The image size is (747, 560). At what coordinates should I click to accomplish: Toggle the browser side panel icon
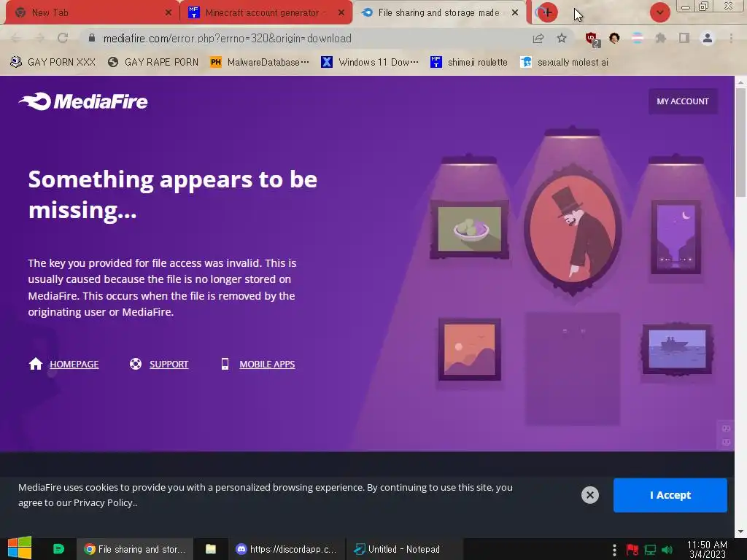(x=684, y=38)
